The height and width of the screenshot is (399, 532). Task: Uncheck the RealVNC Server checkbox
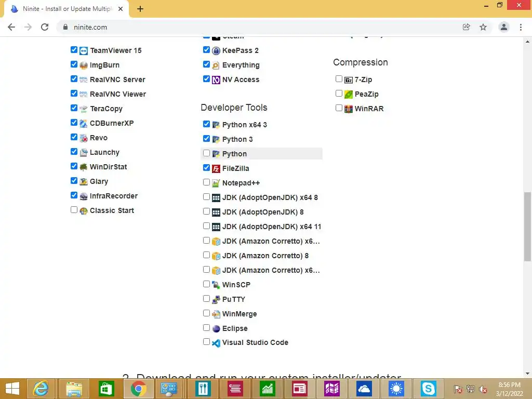point(74,79)
